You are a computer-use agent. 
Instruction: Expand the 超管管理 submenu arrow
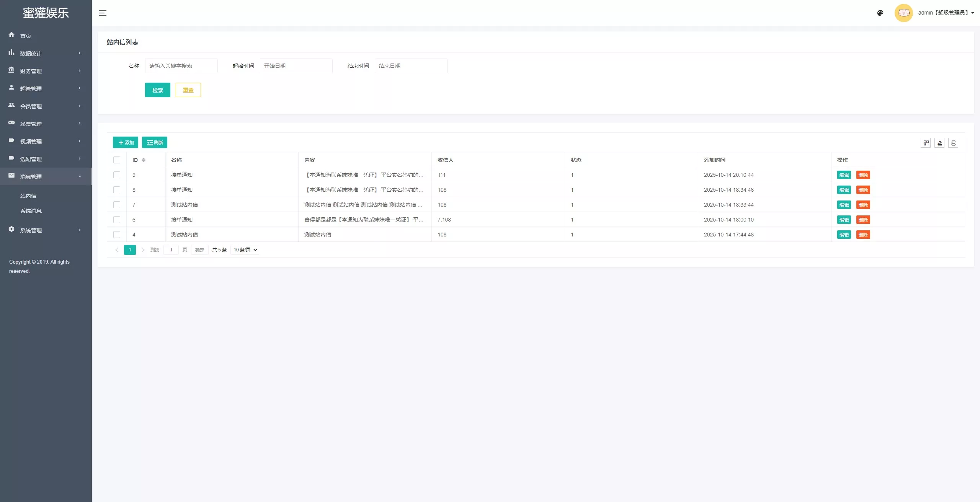coord(80,88)
